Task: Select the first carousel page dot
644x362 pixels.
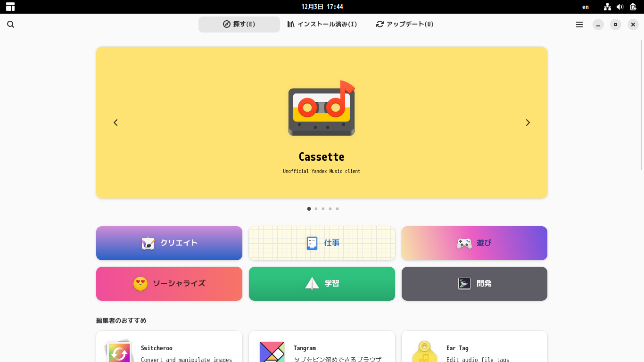Action: (309, 209)
